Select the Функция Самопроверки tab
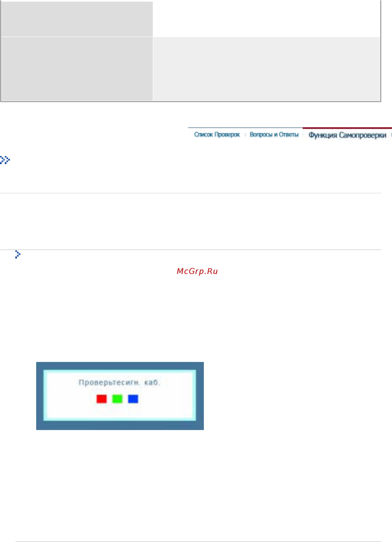Viewport: 392px width, 542px height. pos(347,135)
